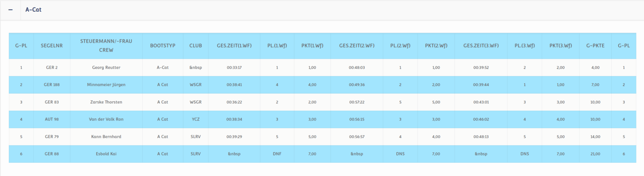Click the SEGELNR column header

coord(52,46)
